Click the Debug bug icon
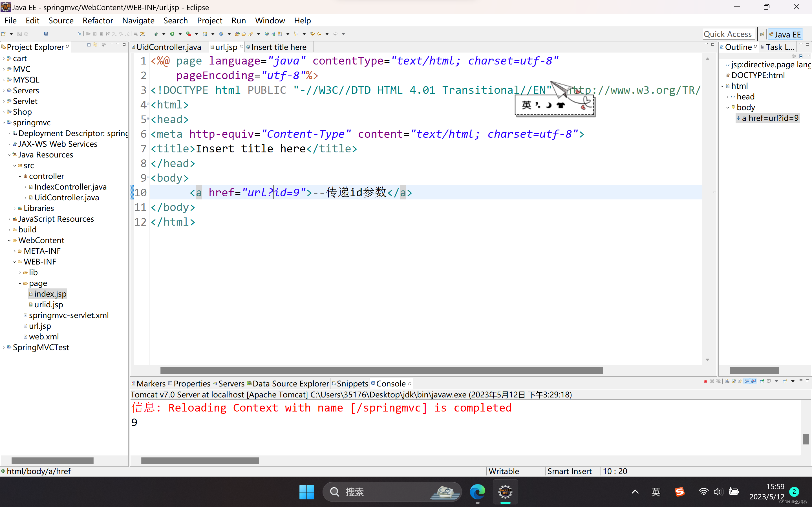The height and width of the screenshot is (507, 812). pyautogui.click(x=156, y=34)
